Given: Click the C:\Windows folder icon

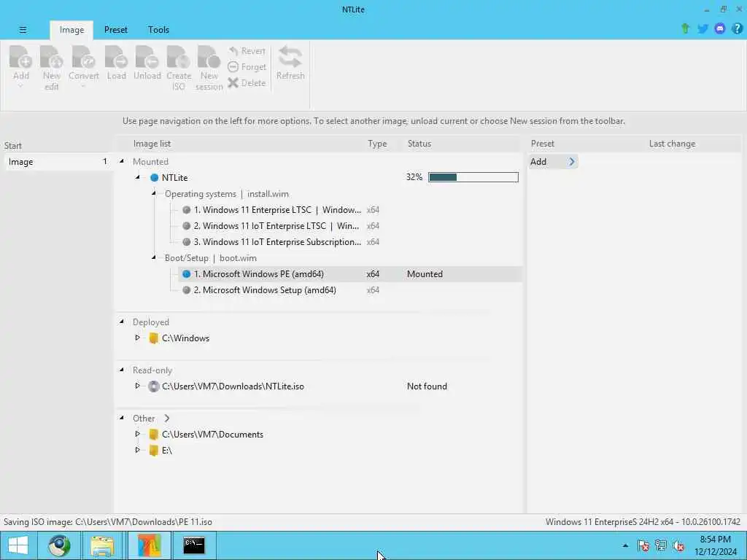Looking at the screenshot, I should pyautogui.click(x=153, y=338).
